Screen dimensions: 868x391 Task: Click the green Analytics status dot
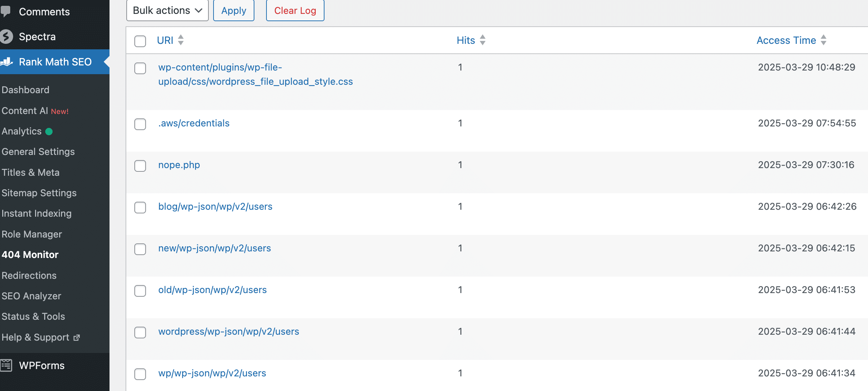click(x=49, y=132)
